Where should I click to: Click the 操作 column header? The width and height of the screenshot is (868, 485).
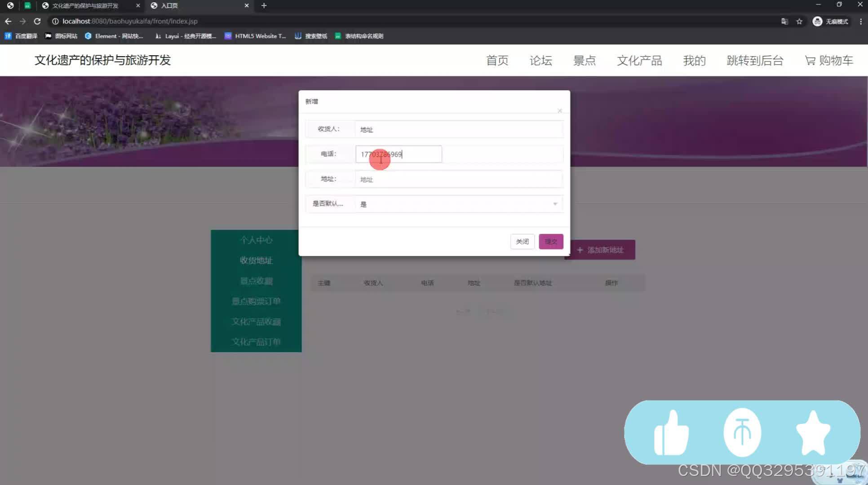pyautogui.click(x=611, y=283)
